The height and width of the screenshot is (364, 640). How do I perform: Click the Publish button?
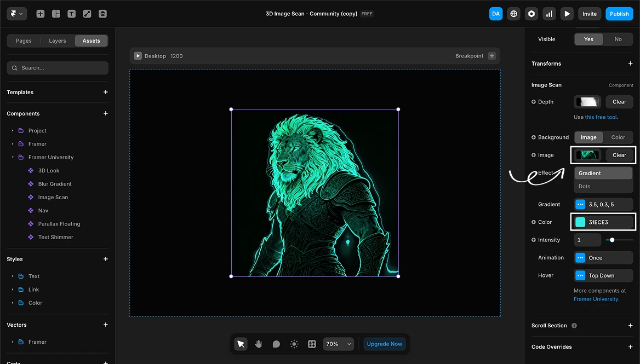click(x=619, y=14)
